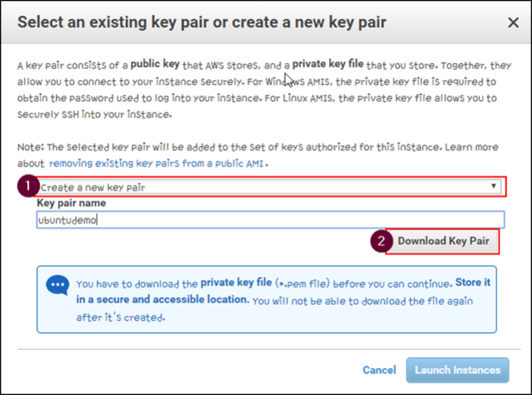Click the 'Key pair name' label
The height and width of the screenshot is (395, 532).
pyautogui.click(x=71, y=204)
